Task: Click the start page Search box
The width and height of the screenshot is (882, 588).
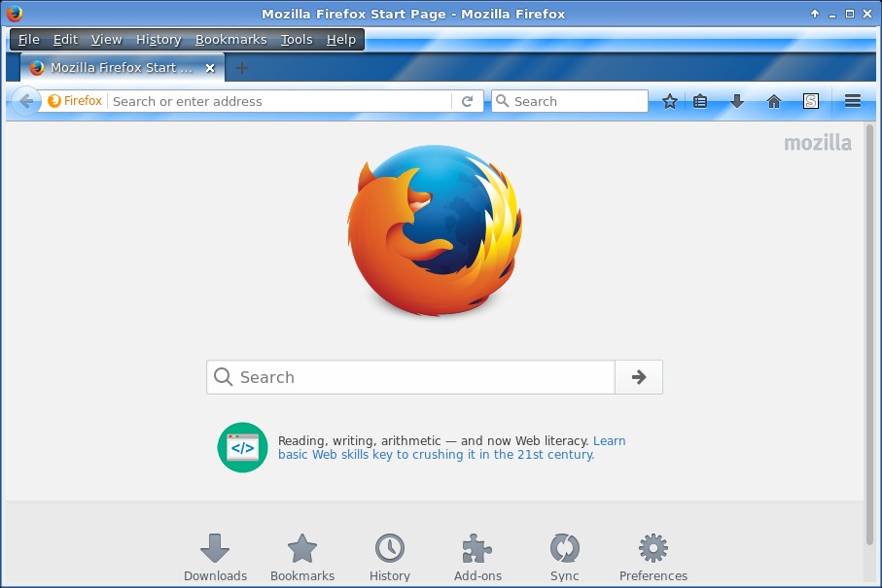Action: (x=410, y=377)
